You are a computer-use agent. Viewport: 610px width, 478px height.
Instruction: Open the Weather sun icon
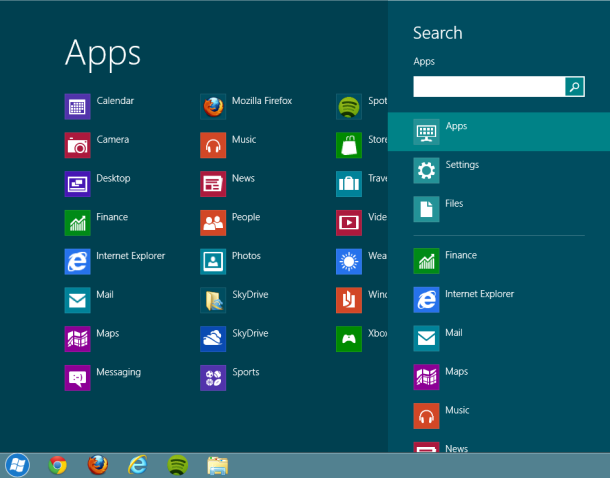[349, 261]
